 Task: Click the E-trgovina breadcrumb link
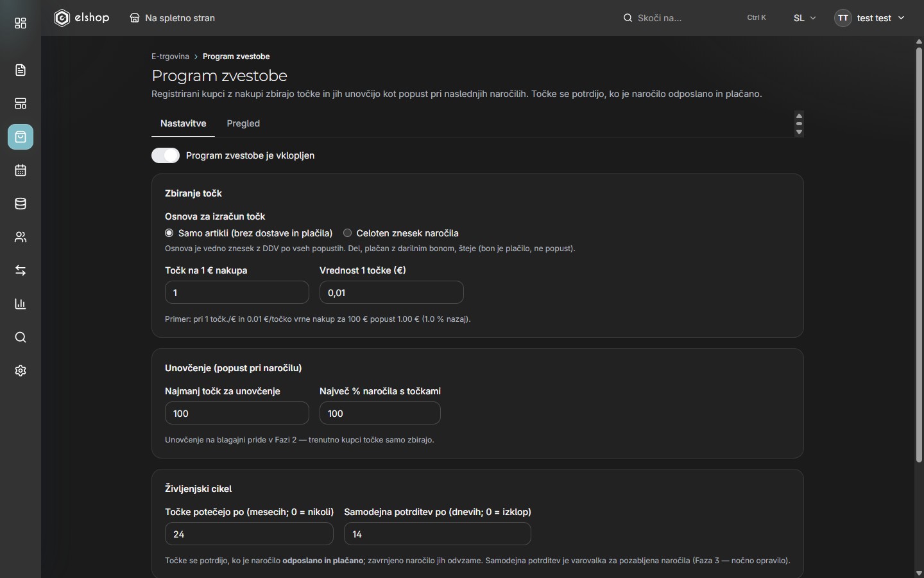tap(170, 57)
